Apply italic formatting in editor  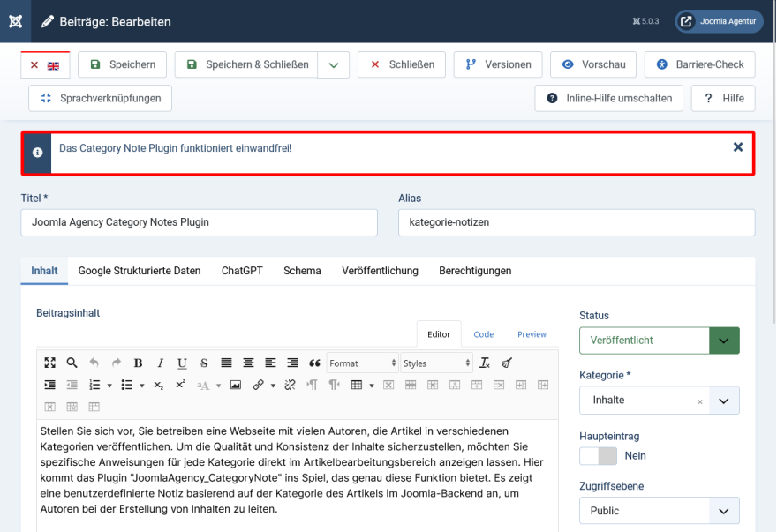tap(160, 363)
